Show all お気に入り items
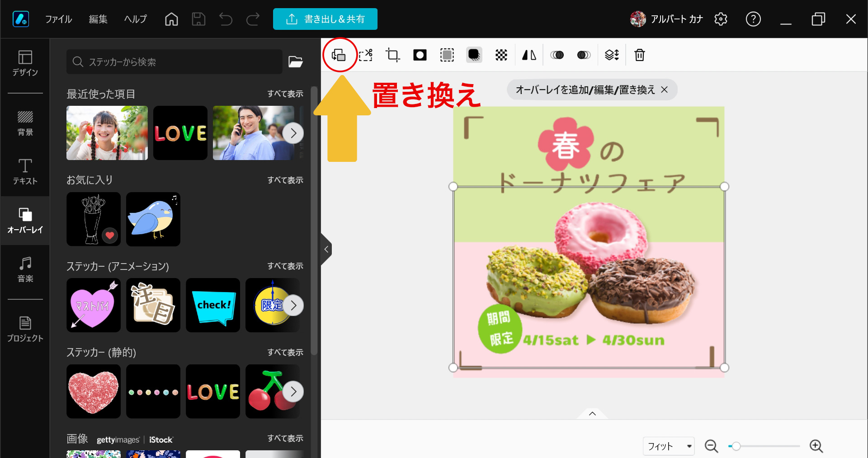Viewport: 868px width, 458px height. click(285, 180)
